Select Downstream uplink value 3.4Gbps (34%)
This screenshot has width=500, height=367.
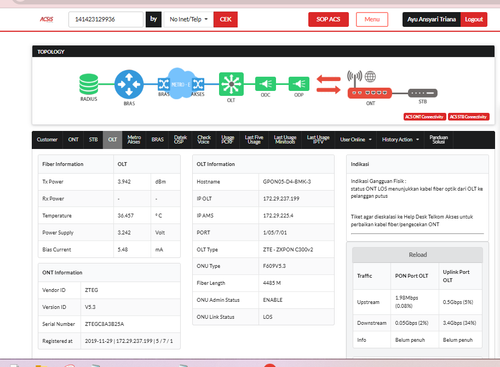tap(459, 323)
